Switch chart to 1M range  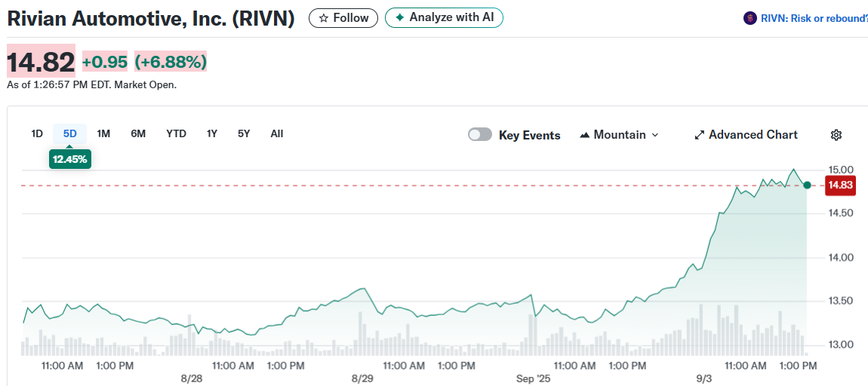pos(103,134)
